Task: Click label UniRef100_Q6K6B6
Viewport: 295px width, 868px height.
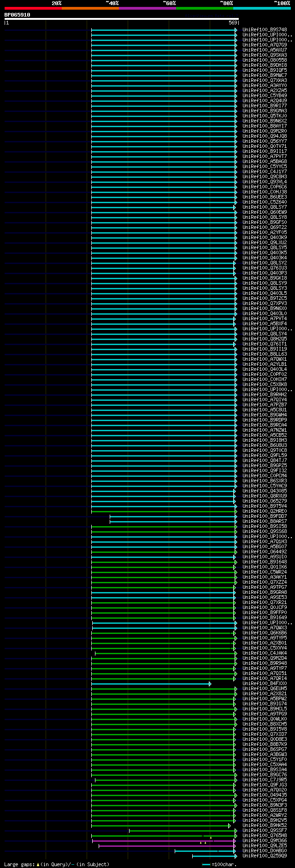Action: (x=265, y=633)
